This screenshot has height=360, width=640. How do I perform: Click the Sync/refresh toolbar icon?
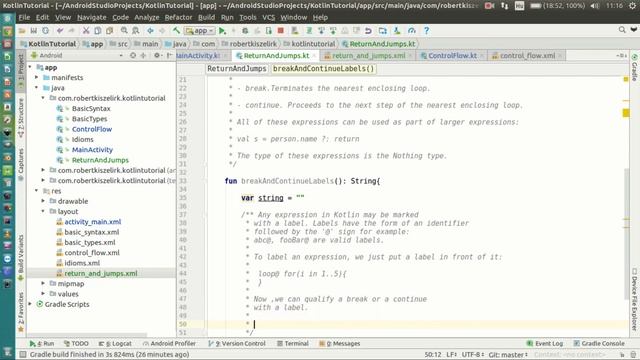pos(45,31)
